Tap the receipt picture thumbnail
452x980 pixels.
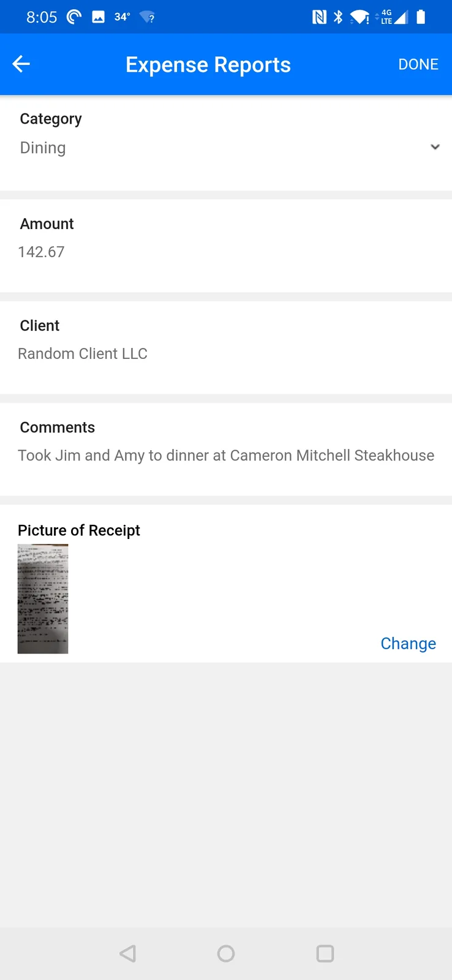(x=42, y=598)
